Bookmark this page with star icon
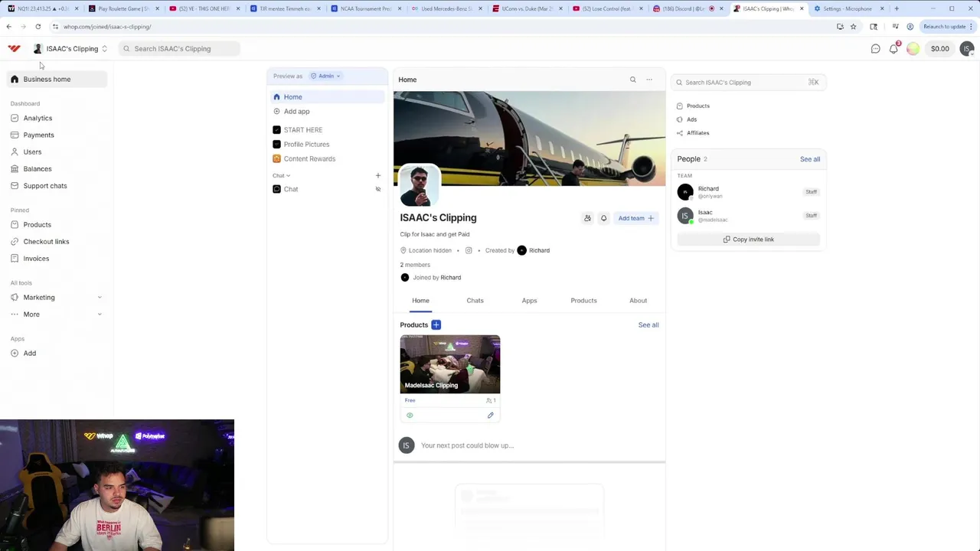This screenshot has width=980, height=551. pyautogui.click(x=853, y=27)
